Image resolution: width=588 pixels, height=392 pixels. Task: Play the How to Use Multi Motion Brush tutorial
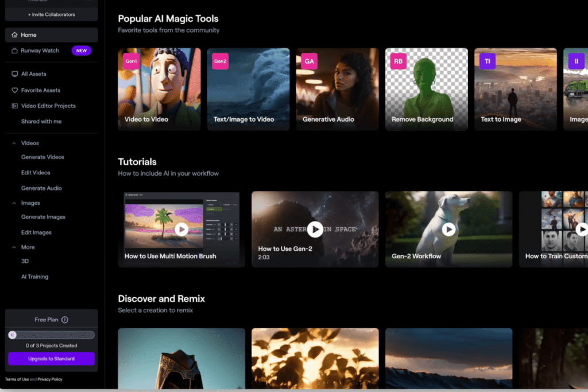[x=181, y=230]
